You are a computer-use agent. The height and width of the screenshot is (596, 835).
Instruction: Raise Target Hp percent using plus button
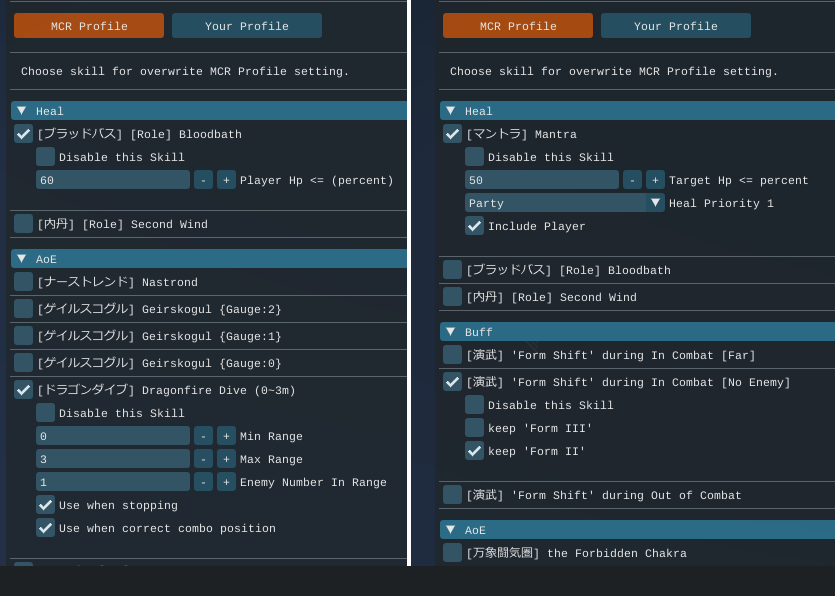coord(655,180)
